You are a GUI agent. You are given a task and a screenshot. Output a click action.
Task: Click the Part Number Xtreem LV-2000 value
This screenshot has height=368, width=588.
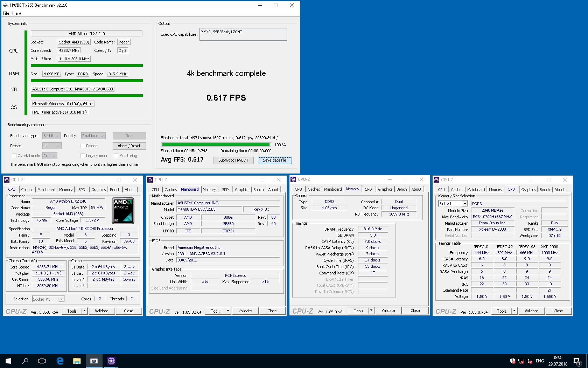[x=492, y=229]
